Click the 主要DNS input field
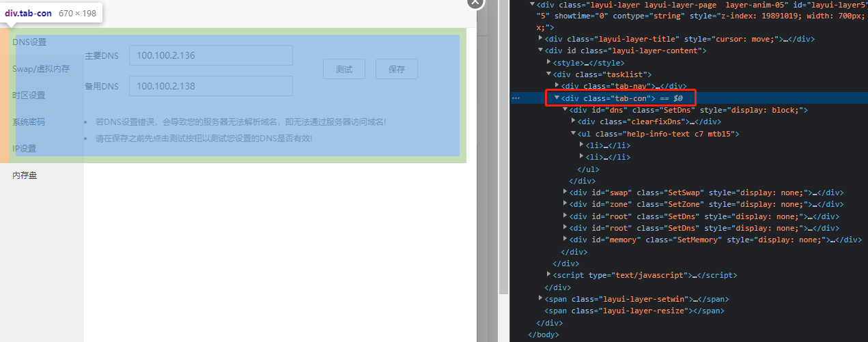The image size is (868, 342). tap(211, 55)
